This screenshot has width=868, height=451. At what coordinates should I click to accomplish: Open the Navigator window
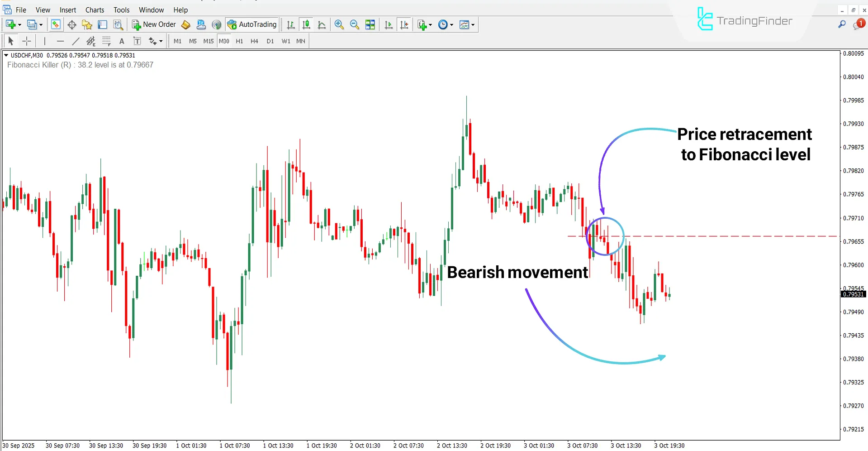[x=87, y=24]
